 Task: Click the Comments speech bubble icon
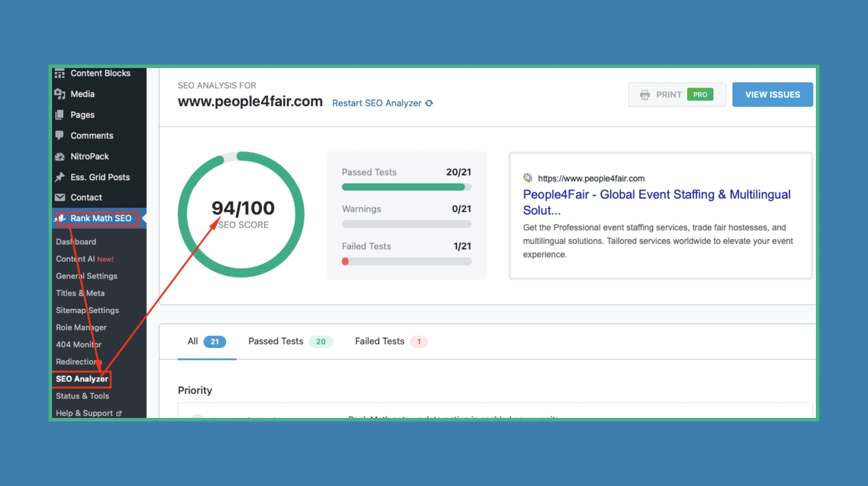(59, 135)
